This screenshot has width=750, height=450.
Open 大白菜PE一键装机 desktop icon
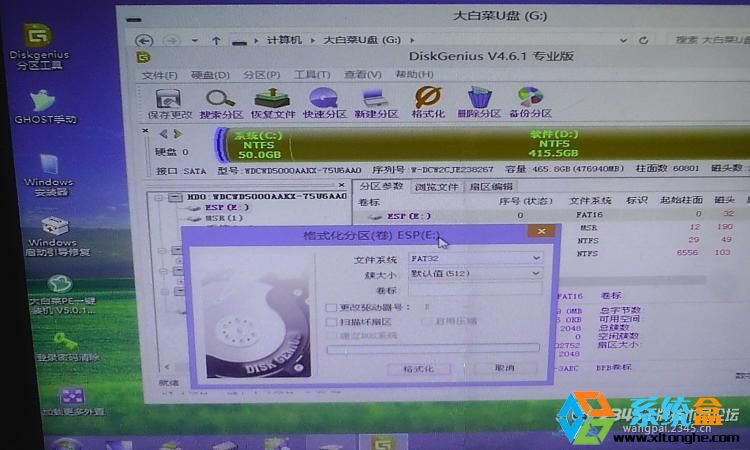pos(61,295)
